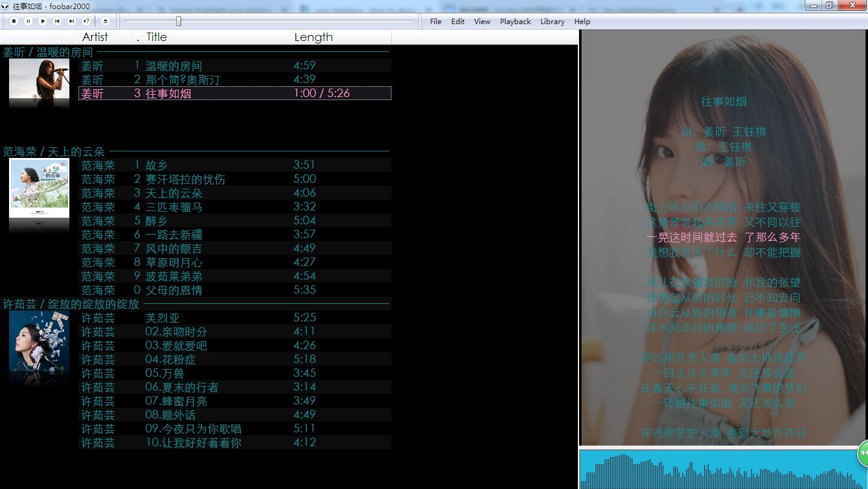
Task: Open the View menu
Action: pyautogui.click(x=482, y=21)
